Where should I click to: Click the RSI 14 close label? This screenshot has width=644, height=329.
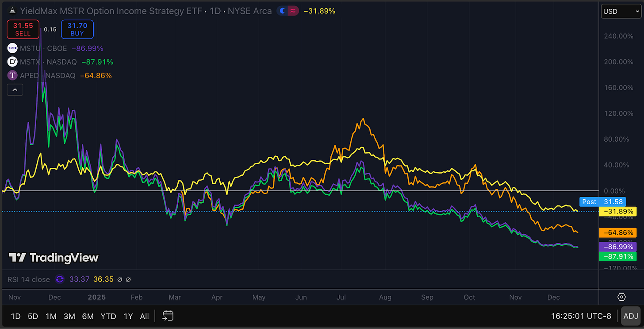coord(29,279)
